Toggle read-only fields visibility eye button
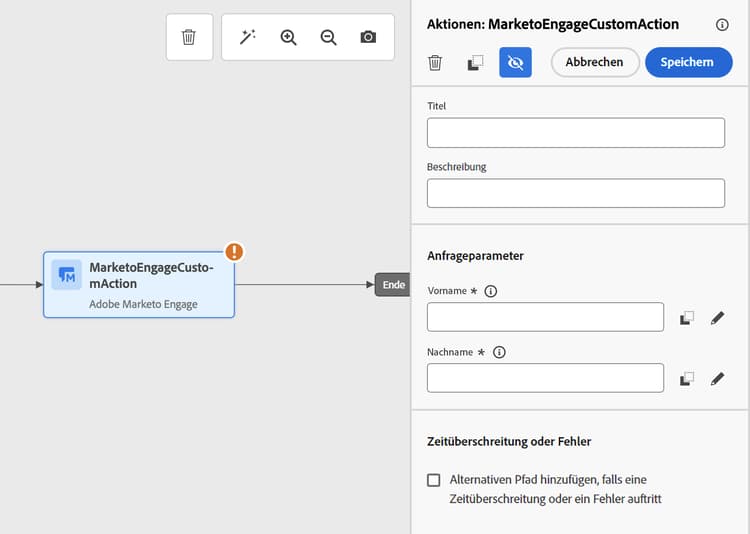Screen dimensions: 750x534 [515, 63]
